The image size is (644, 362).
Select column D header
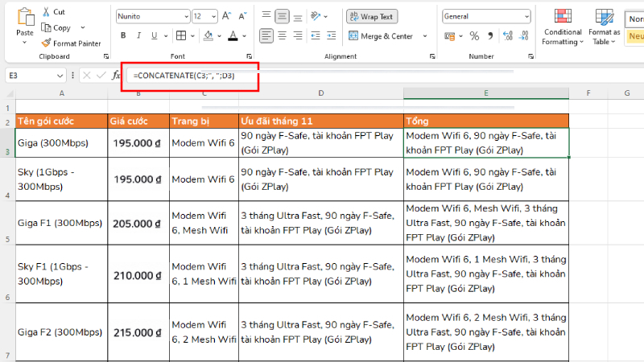point(320,93)
